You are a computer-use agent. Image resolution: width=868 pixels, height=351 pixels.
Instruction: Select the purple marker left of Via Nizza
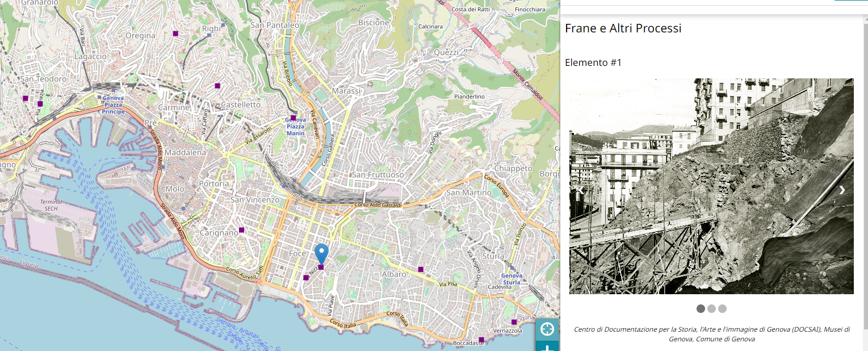[306, 278]
